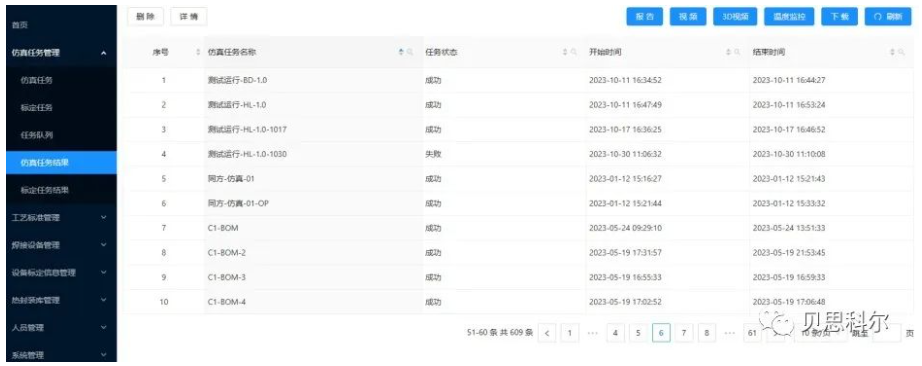Click start time 2023-05-24 09:29:10
Viewport: 922px width, 366px height.
tap(626, 228)
